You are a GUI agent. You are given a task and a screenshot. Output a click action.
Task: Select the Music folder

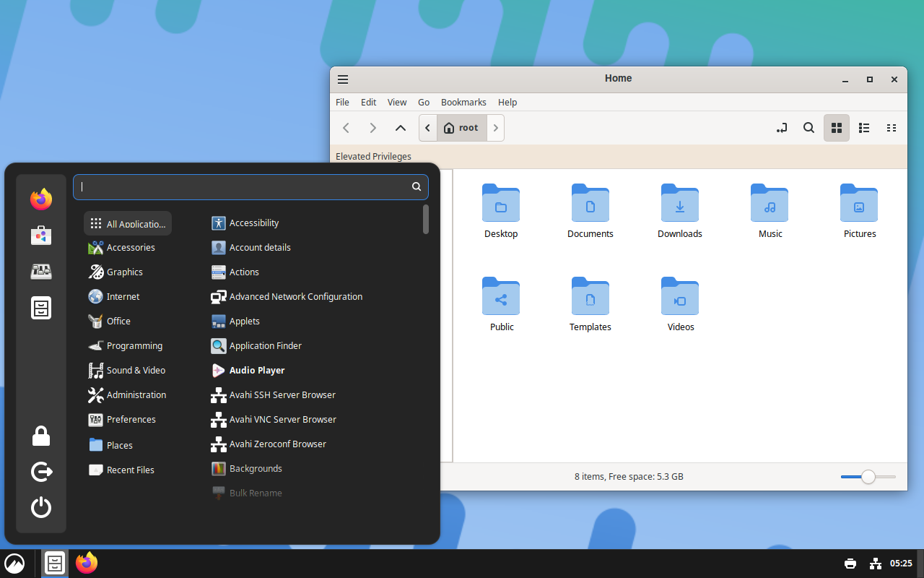click(770, 212)
